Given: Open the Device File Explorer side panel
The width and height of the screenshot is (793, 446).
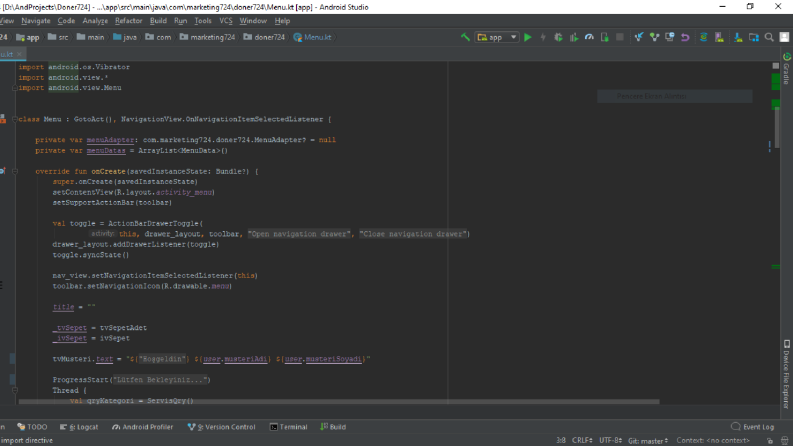Looking at the screenshot, I should tap(786, 374).
